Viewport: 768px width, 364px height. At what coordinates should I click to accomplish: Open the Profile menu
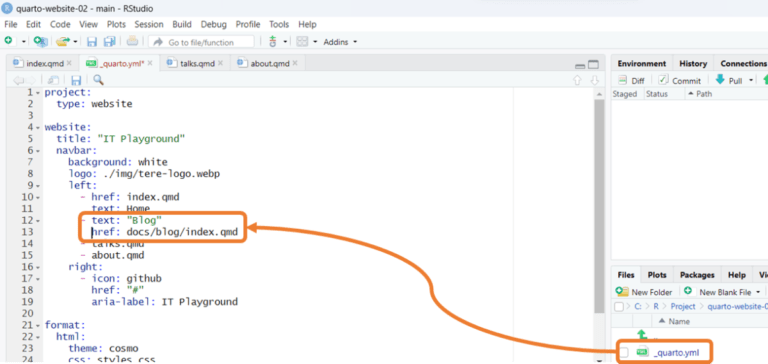point(248,24)
